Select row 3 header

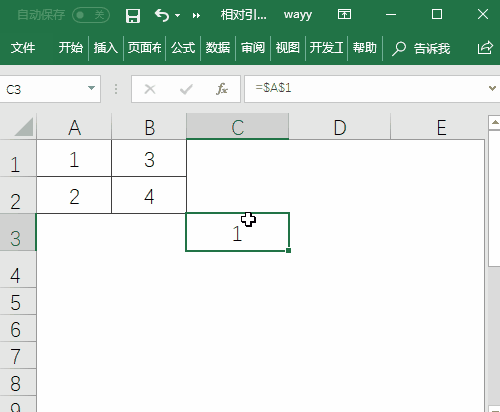[18, 232]
